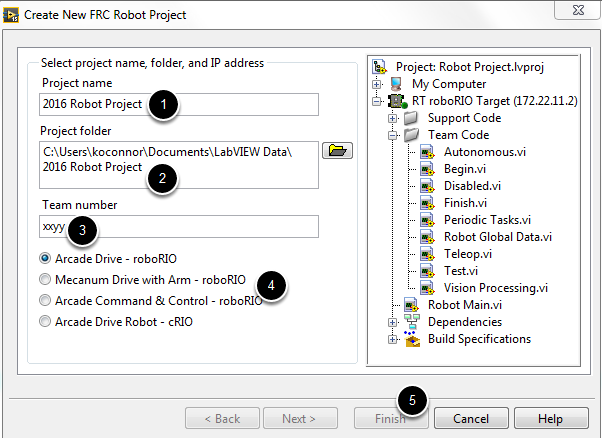Click the Support Code folder icon

[411, 118]
